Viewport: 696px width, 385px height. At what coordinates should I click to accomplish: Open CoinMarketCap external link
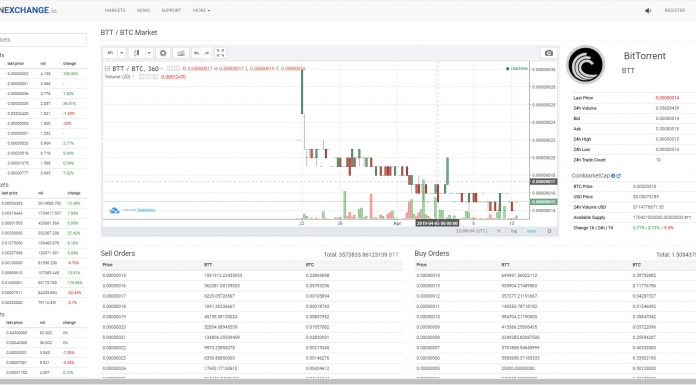(618, 176)
